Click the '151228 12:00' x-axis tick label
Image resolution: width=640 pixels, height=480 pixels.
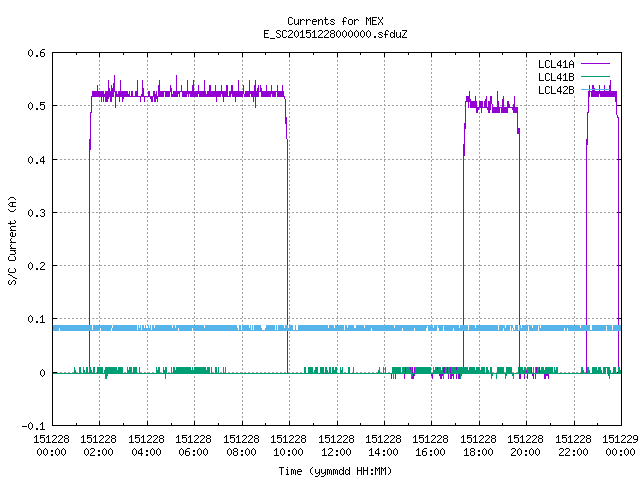336,445
